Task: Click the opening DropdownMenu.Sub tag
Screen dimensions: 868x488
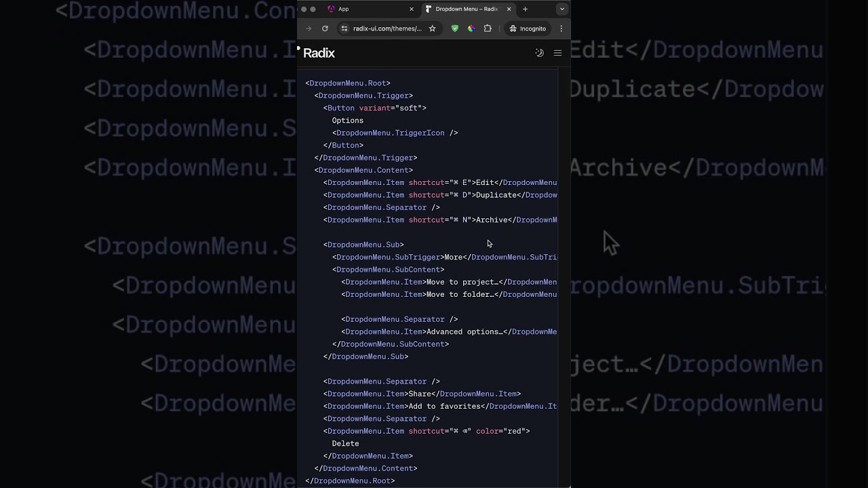Action: (363, 245)
